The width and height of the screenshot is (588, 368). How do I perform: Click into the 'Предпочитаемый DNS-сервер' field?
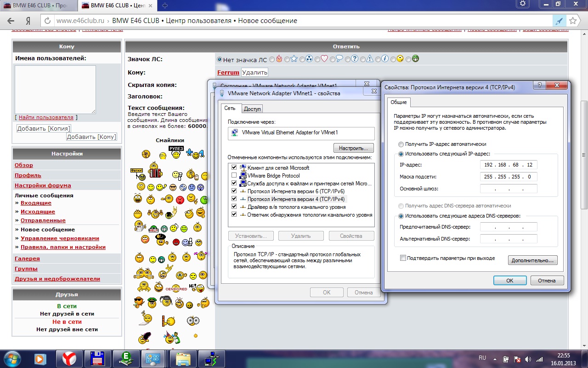pos(509,227)
